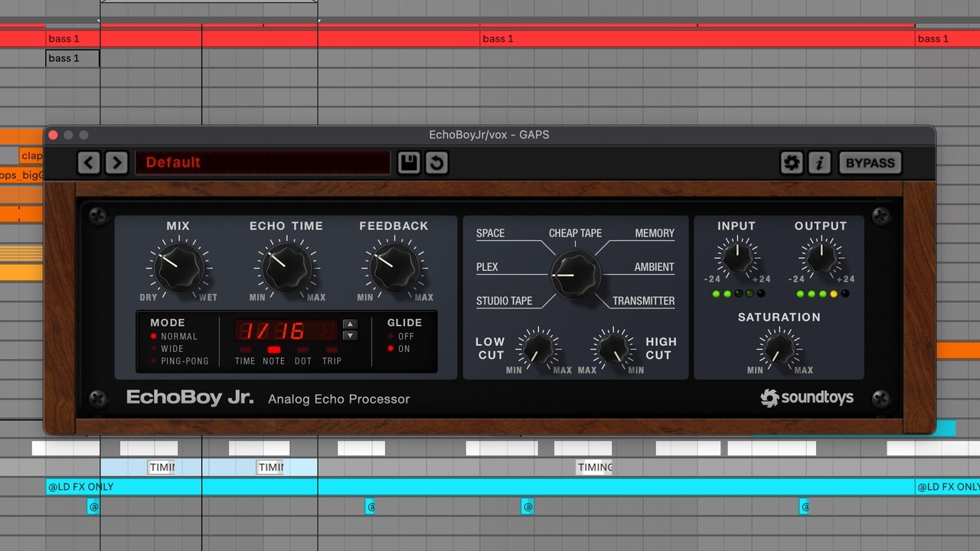Screen dimensions: 980x551
Task: Turn glide OFF
Action: pyautogui.click(x=400, y=337)
